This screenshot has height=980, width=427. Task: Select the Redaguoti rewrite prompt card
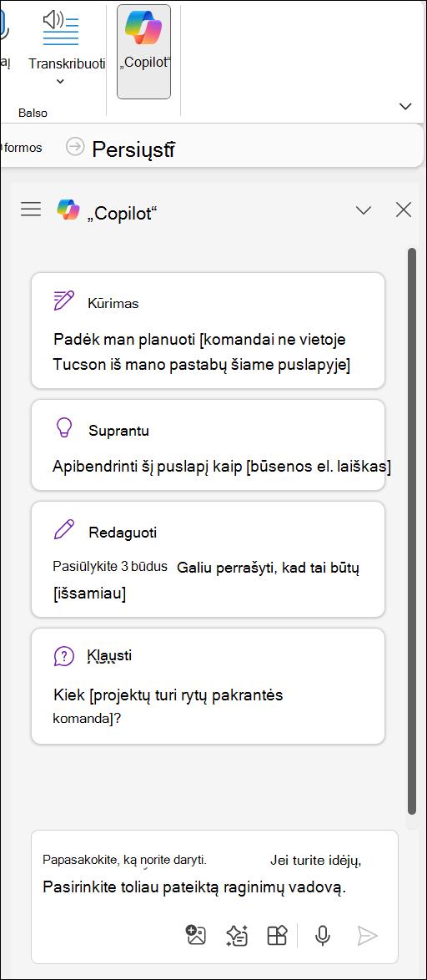click(x=208, y=559)
